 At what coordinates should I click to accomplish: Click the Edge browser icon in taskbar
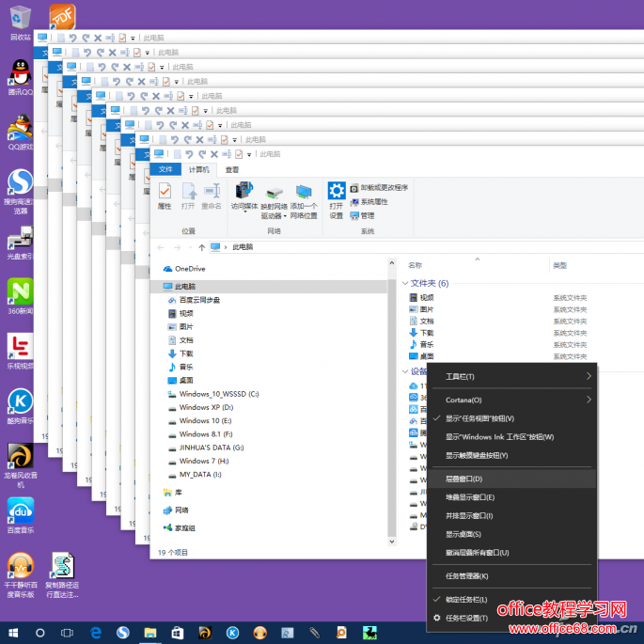[x=95, y=633]
